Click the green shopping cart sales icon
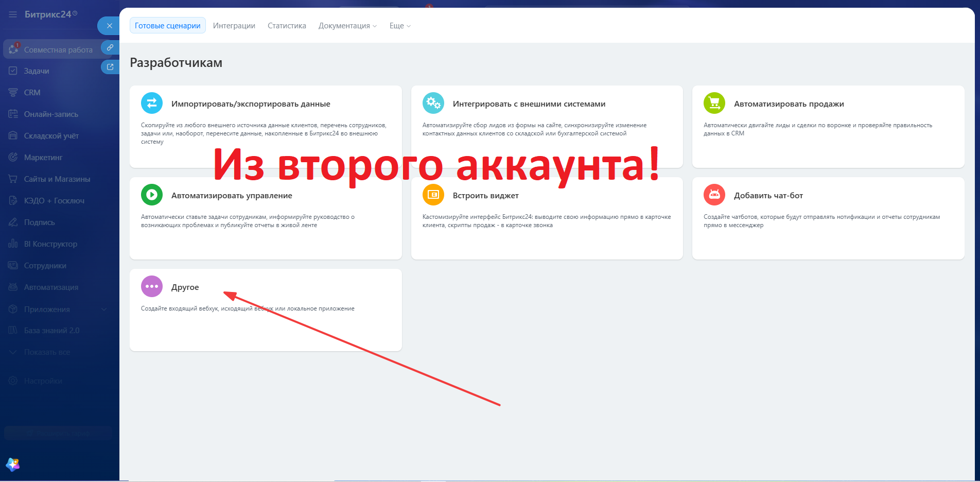 tap(714, 103)
